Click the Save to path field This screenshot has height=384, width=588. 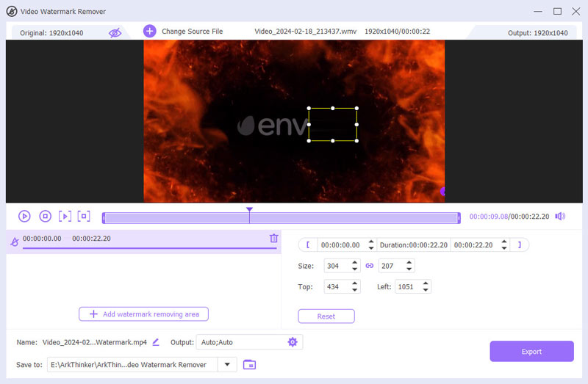coord(132,364)
